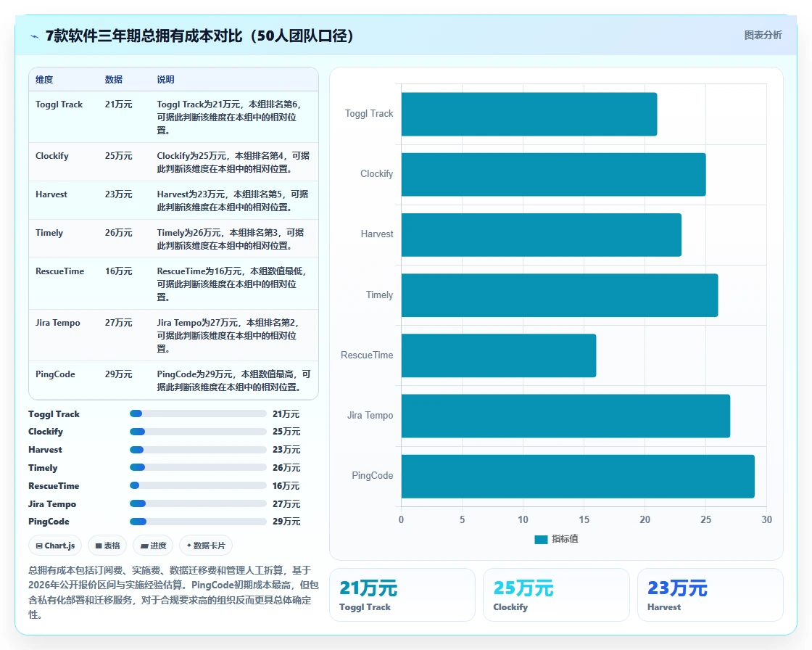Click the 图表分析 label in header

[763, 36]
